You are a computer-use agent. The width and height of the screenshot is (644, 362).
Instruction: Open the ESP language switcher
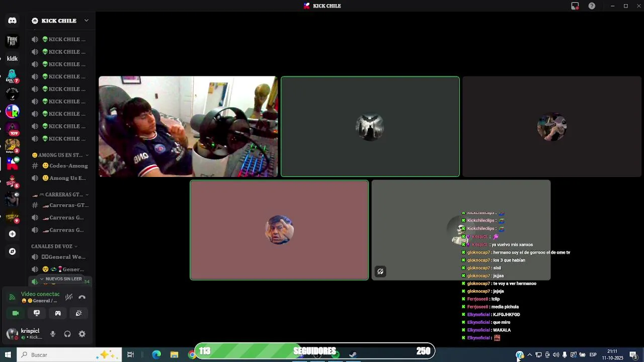593,355
